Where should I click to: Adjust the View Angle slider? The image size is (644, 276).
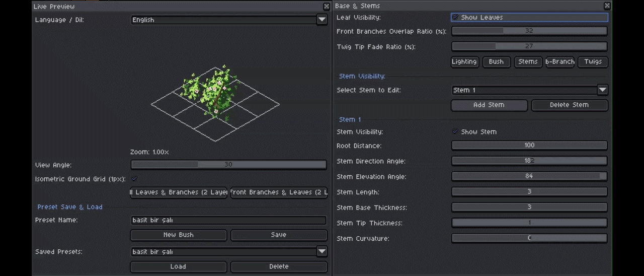pos(228,165)
